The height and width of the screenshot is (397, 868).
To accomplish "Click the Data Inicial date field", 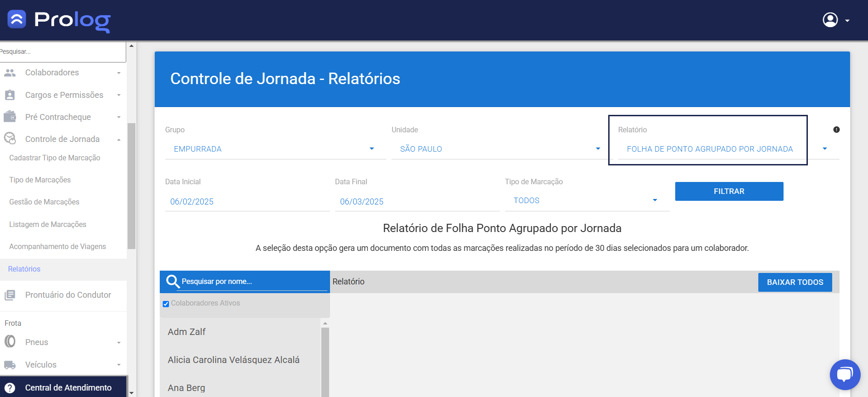I will 247,202.
